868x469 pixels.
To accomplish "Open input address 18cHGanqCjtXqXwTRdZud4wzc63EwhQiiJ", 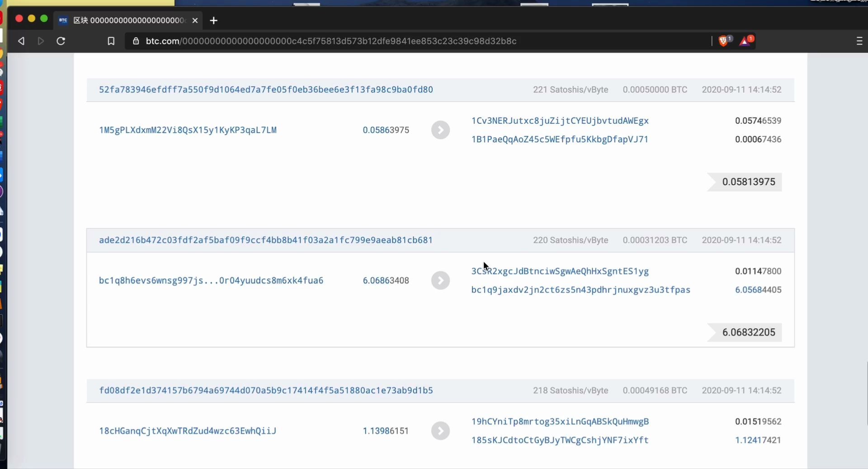I will coord(188,431).
